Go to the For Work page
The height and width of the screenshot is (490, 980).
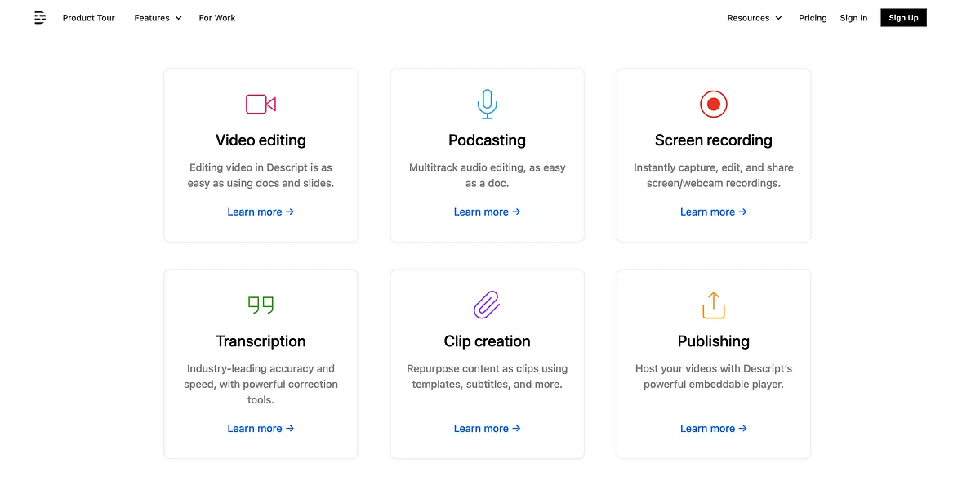tap(217, 18)
